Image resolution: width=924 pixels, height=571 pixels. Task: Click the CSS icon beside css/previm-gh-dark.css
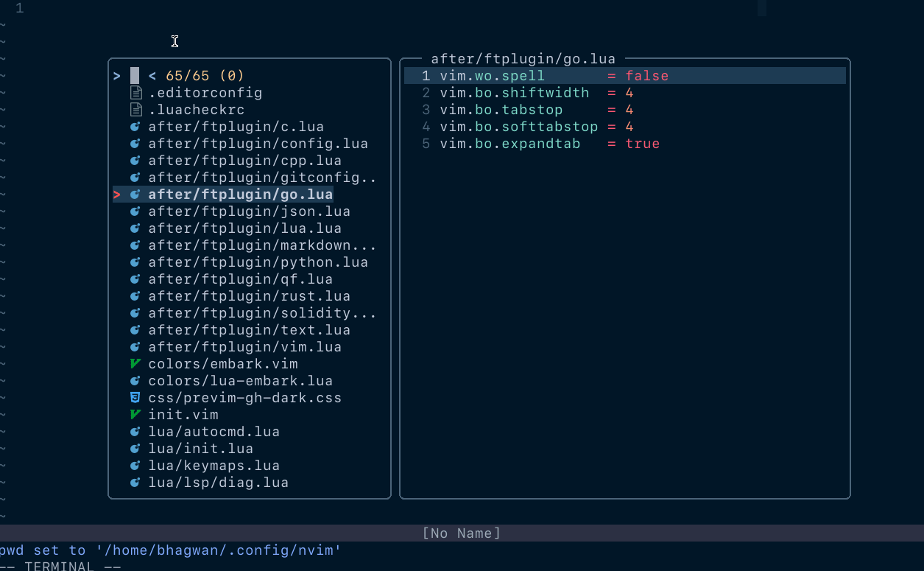point(135,398)
